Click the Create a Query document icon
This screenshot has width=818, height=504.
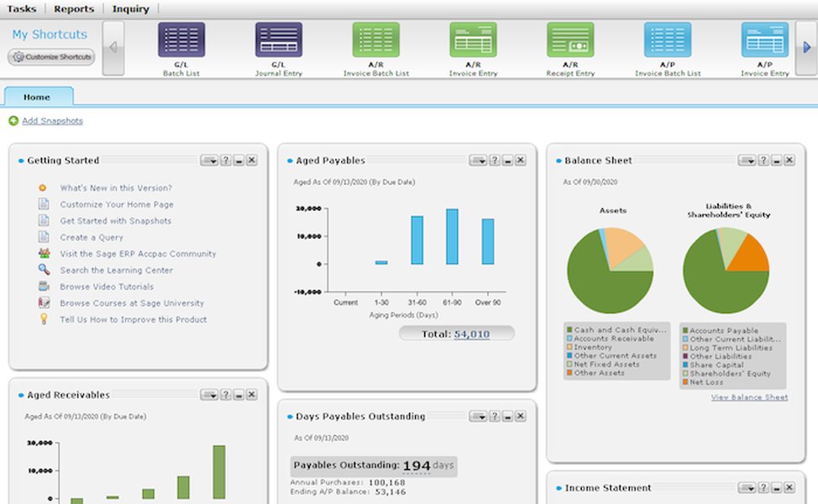pos(44,237)
